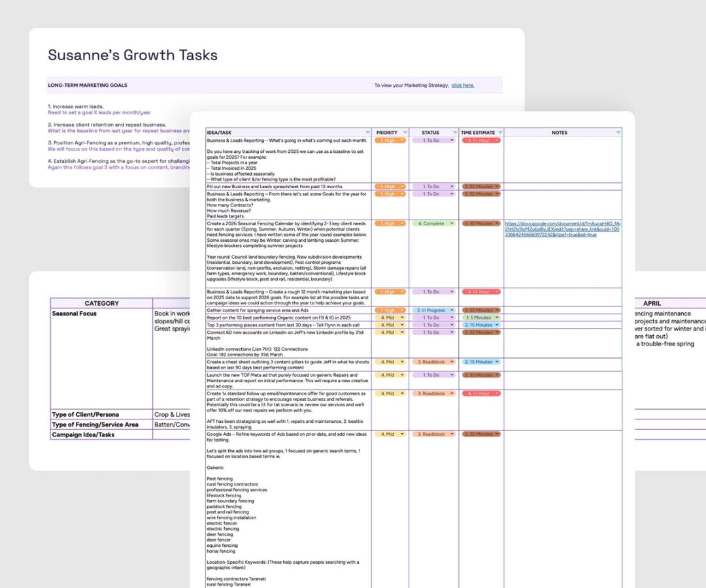Open Time Estimate dropdown for 'What's going in' row
This screenshot has width=706, height=588.
point(481,140)
